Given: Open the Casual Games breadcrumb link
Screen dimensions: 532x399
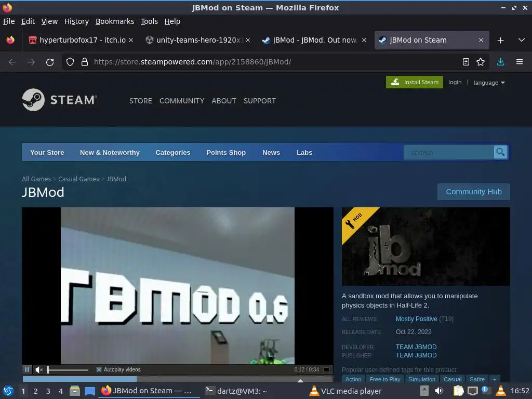Looking at the screenshot, I should 78,179.
